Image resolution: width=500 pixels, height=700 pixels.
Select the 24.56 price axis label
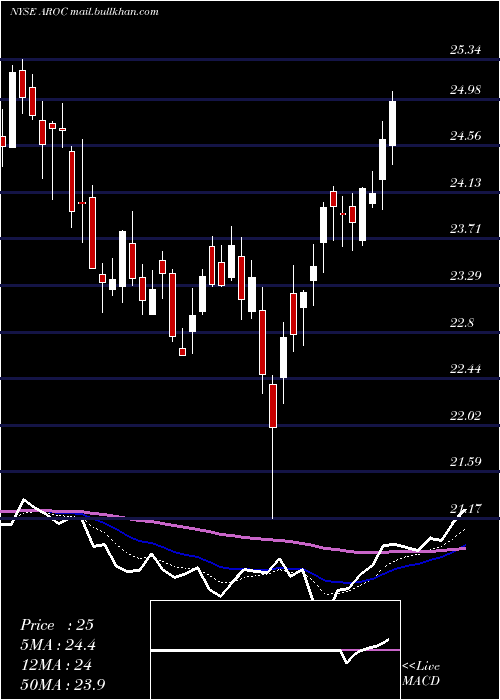point(466,136)
